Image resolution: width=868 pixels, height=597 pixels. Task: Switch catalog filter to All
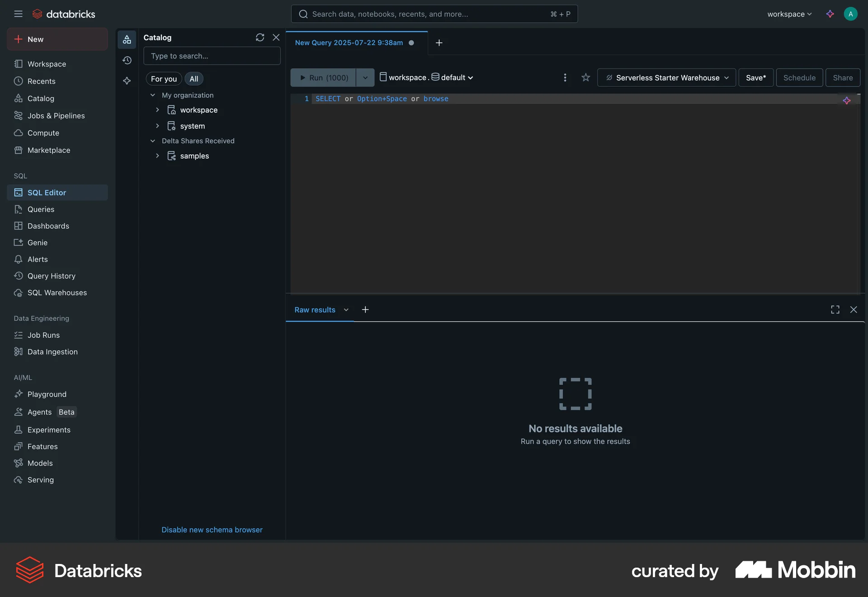(x=193, y=79)
